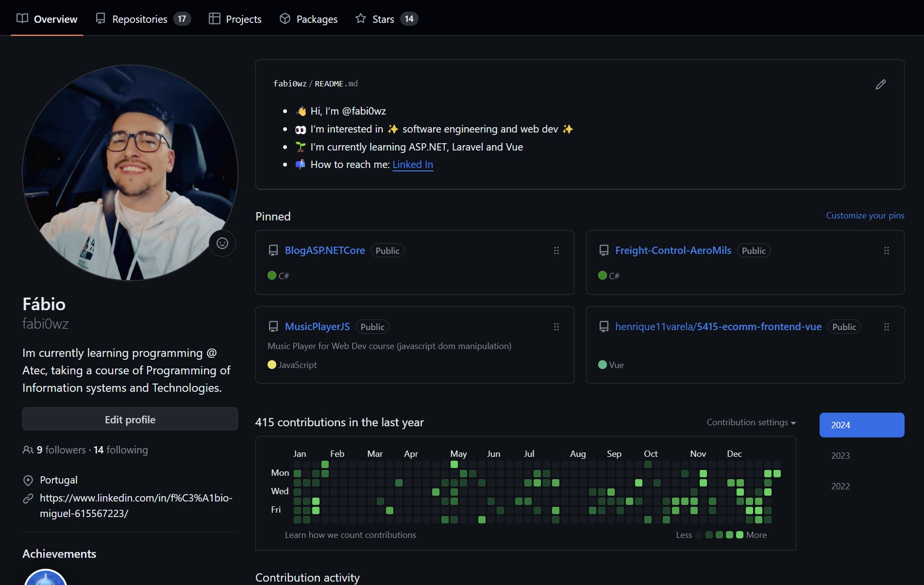Viewport: 924px width, 585px height.
Task: Click the pencil icon to edit README
Action: click(880, 84)
